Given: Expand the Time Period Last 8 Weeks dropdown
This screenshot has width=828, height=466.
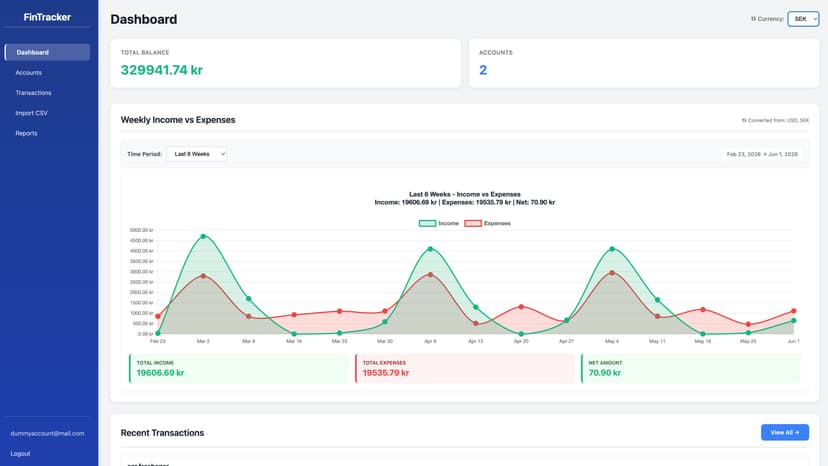Looking at the screenshot, I should tap(197, 154).
